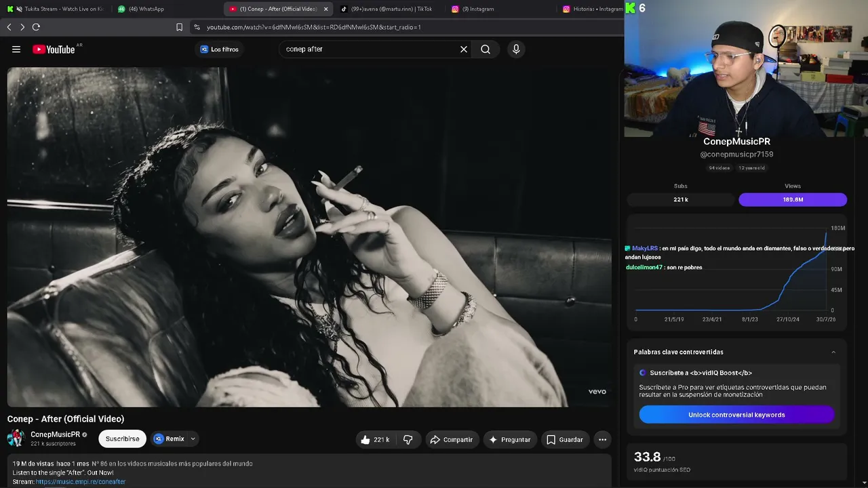Screen dimensions: 868x488
Task: Click the @conepmusicpr7159 handle
Action: tap(736, 155)
